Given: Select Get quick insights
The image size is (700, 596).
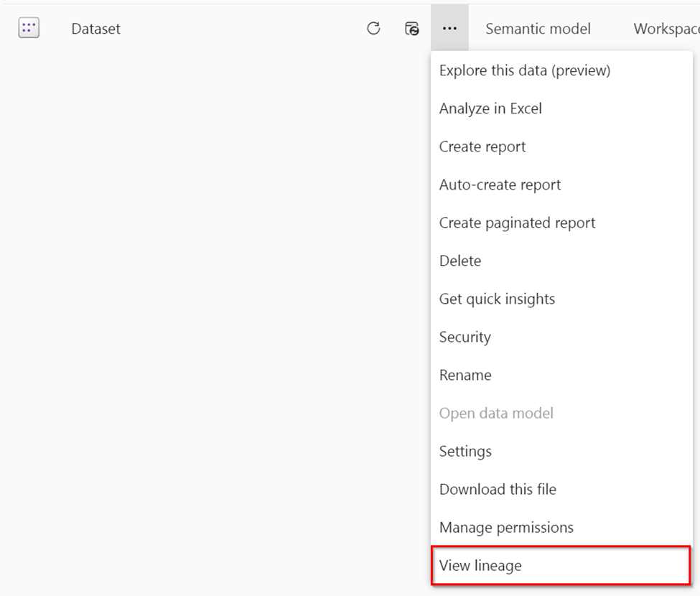Looking at the screenshot, I should (x=497, y=299).
